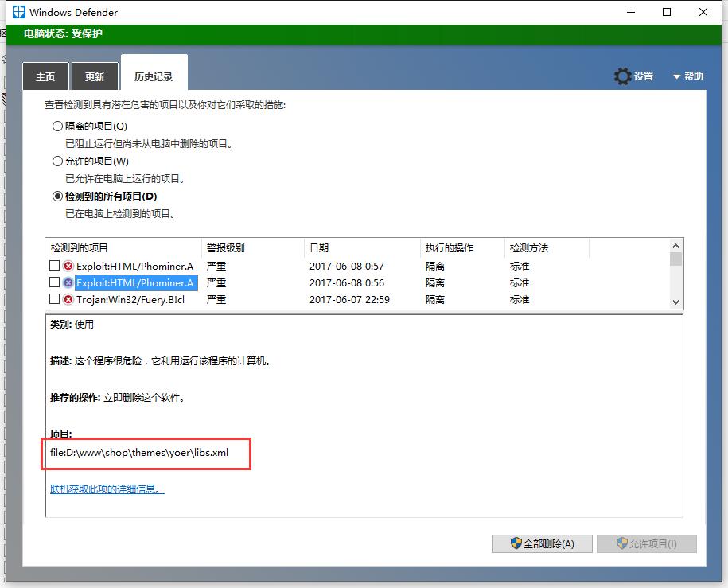Check box for Trojan:Win32/Fuery.B!cl
The width and height of the screenshot is (728, 588).
(55, 300)
